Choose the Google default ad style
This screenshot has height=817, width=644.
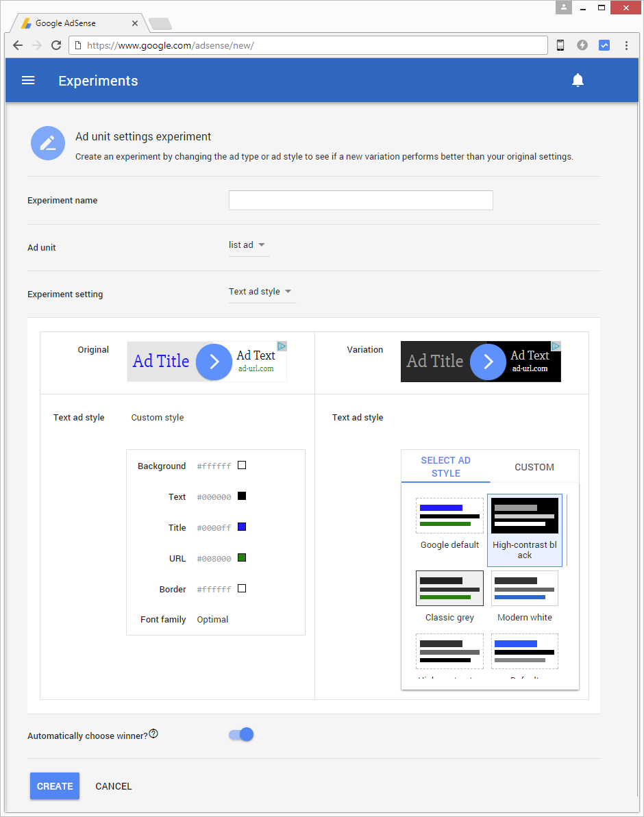(449, 524)
